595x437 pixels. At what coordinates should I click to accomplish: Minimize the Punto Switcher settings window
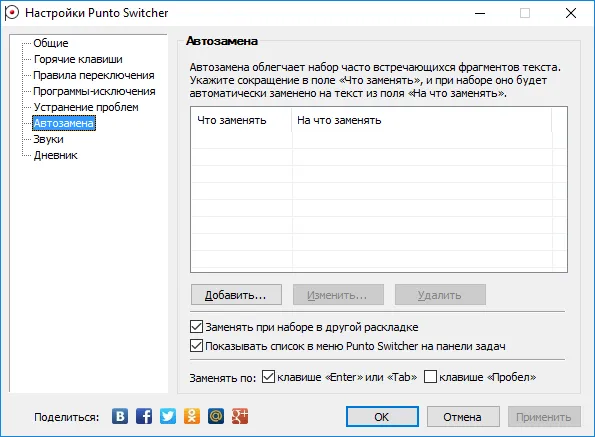[480, 13]
